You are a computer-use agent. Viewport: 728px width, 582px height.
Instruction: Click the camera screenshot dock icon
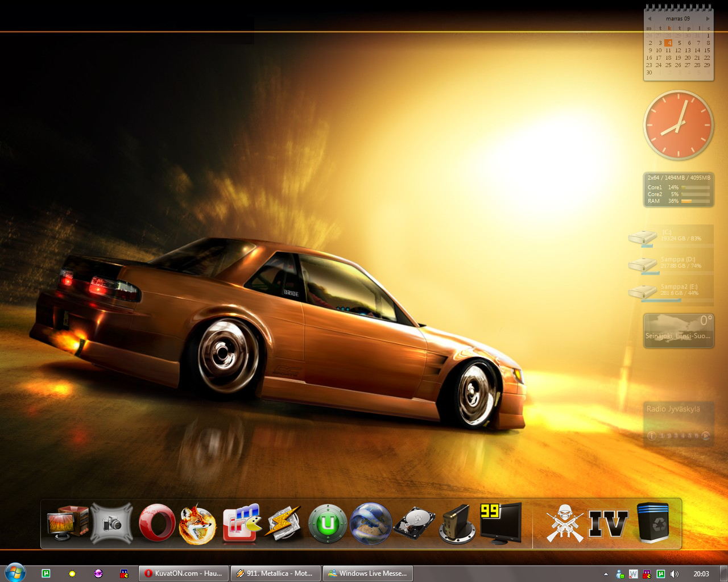[112, 523]
